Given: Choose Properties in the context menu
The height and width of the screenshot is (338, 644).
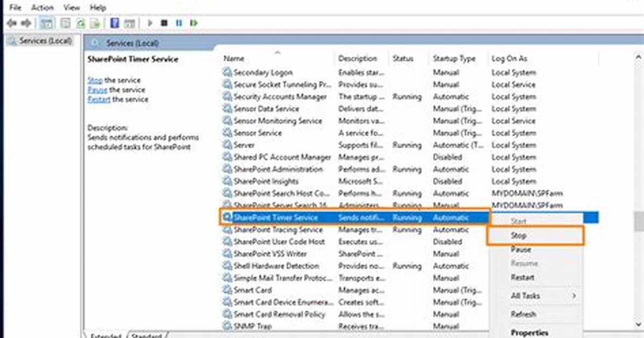Looking at the screenshot, I should point(536,333).
